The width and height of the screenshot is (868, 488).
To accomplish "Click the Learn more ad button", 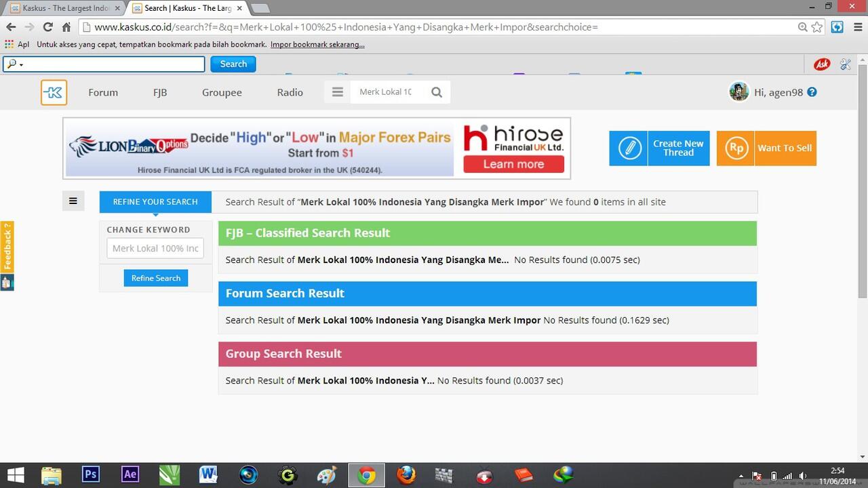I will [513, 164].
